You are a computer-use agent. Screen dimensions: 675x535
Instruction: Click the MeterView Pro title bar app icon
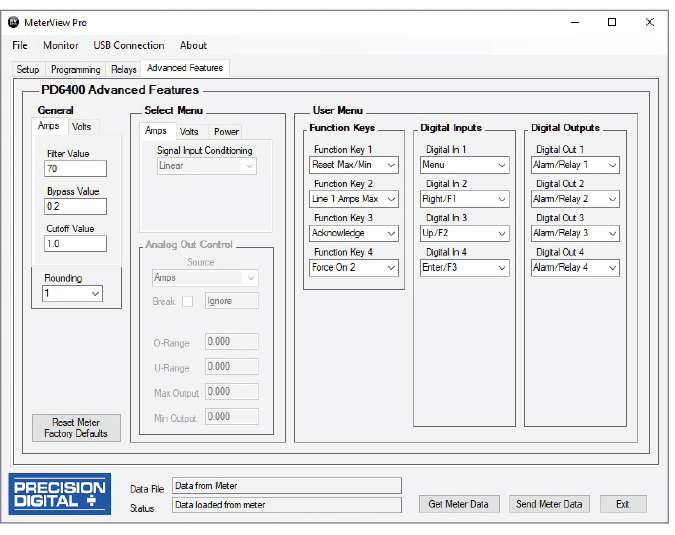point(14,22)
